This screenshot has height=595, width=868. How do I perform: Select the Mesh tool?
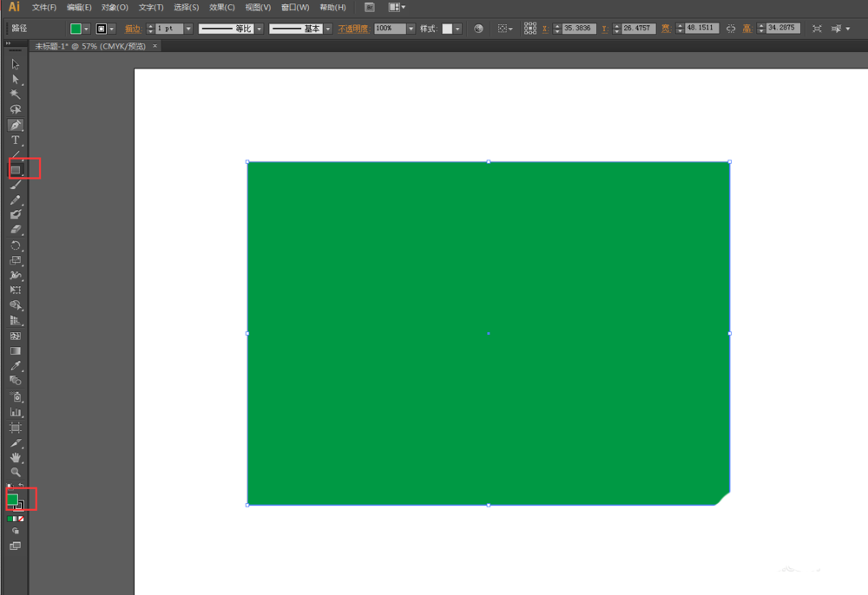15,336
